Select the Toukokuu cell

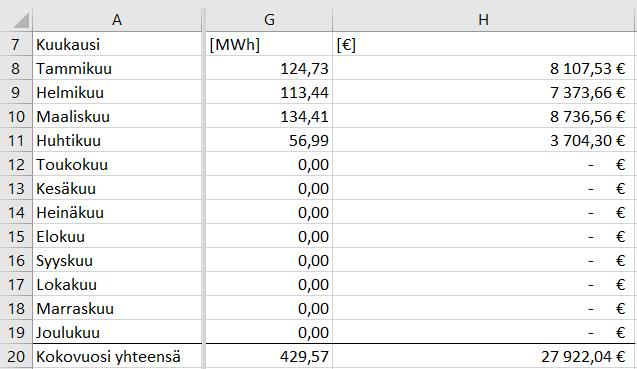coord(117,164)
